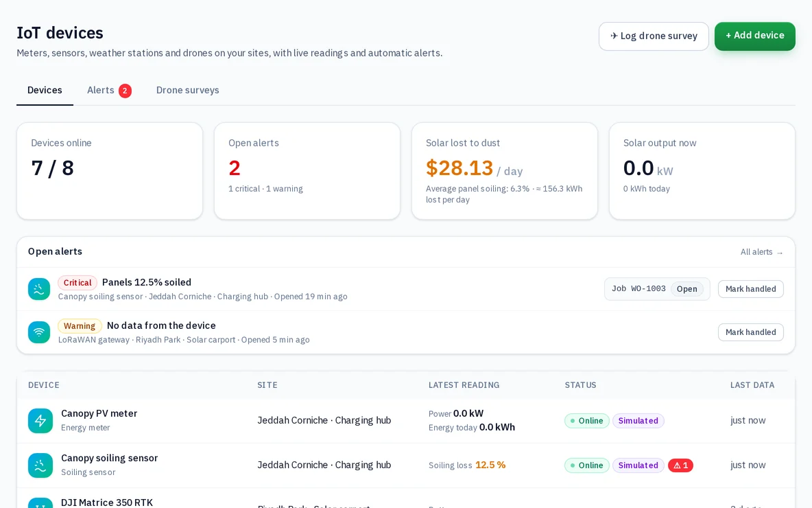Click the Simulated tag on the Canopy PV meter row
Image resolution: width=812 pixels, height=508 pixels.
coord(638,421)
